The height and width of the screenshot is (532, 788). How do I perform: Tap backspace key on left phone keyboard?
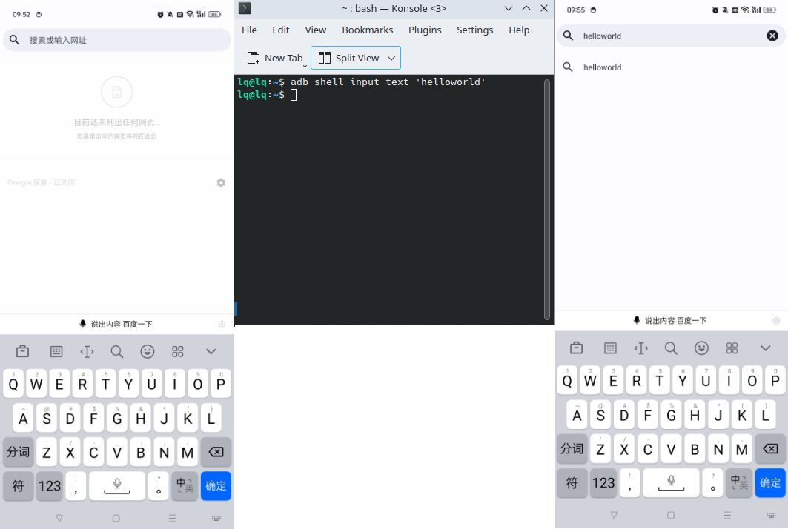coord(216,452)
